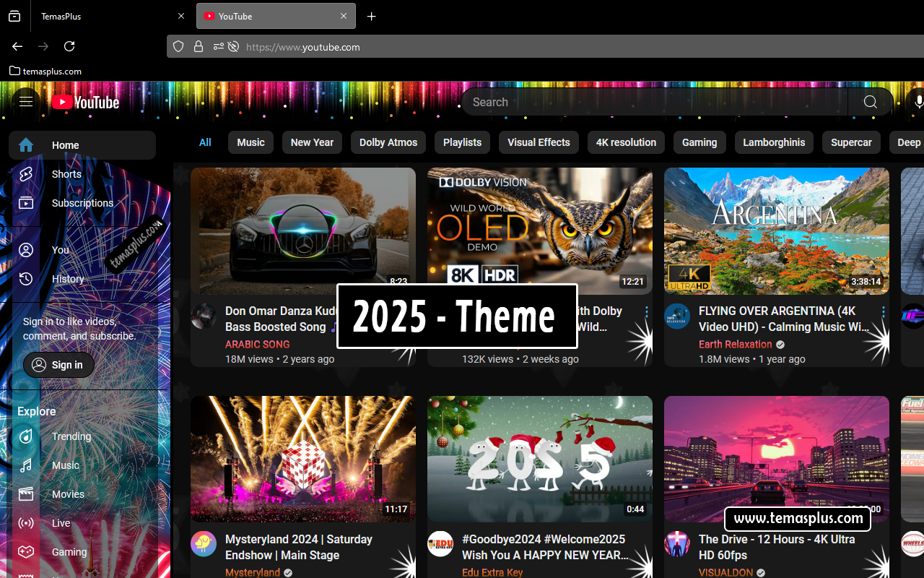This screenshot has width=924, height=578.
Task: Play the Argentina 4K thumbnail
Action: [777, 231]
